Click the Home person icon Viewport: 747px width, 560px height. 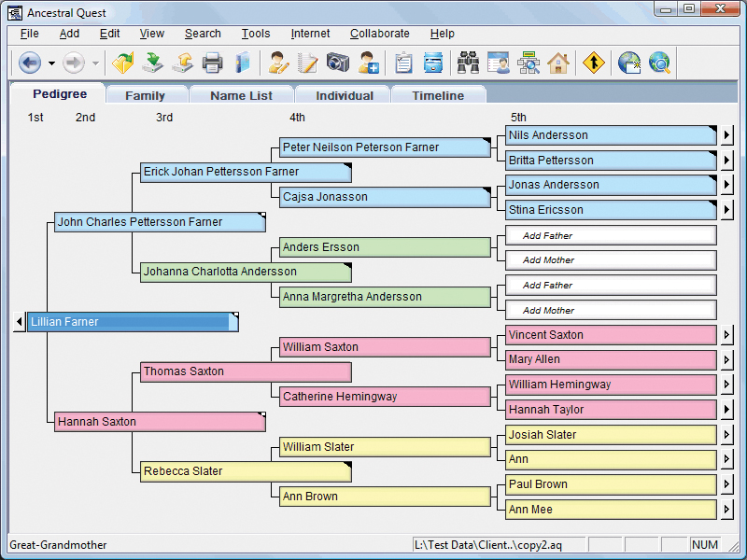coord(557,63)
